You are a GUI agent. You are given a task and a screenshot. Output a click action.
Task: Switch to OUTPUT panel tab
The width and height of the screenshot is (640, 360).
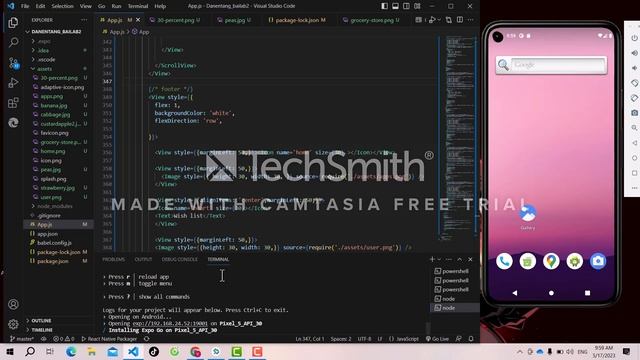[x=143, y=259]
